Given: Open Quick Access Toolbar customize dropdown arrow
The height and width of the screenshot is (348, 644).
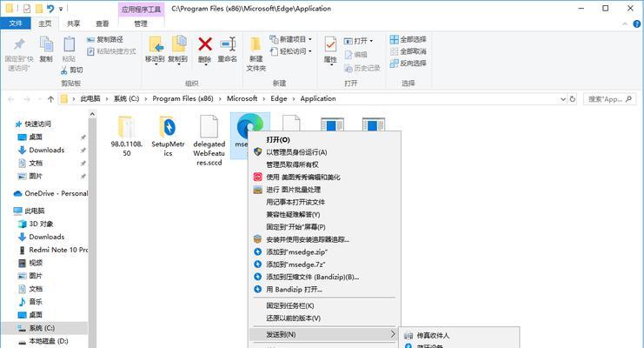Looking at the screenshot, I should click(x=61, y=9).
